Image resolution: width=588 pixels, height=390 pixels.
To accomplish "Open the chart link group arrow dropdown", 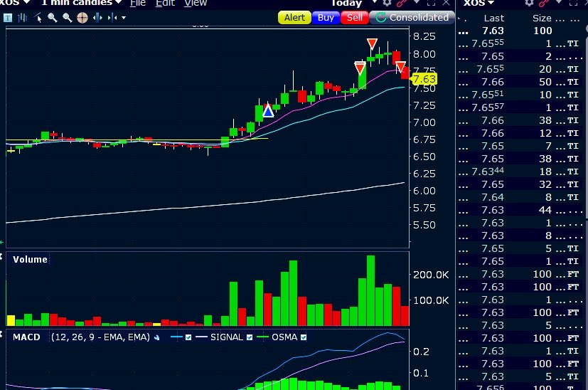I will pyautogui.click(x=417, y=2).
